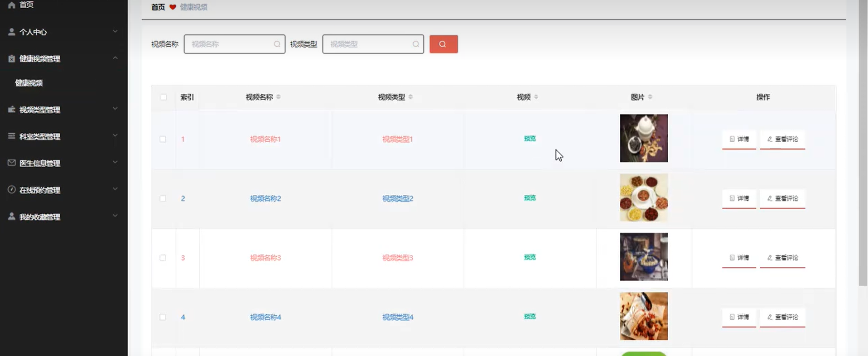Open 在线预约管理 menu item
This screenshot has width=868, height=356.
coord(63,190)
